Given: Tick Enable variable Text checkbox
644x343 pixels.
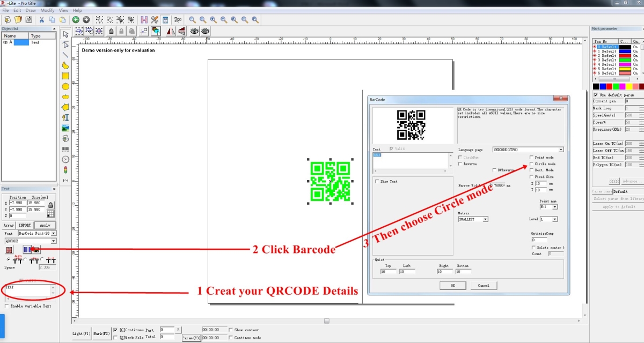Looking at the screenshot, I should click(x=6, y=306).
